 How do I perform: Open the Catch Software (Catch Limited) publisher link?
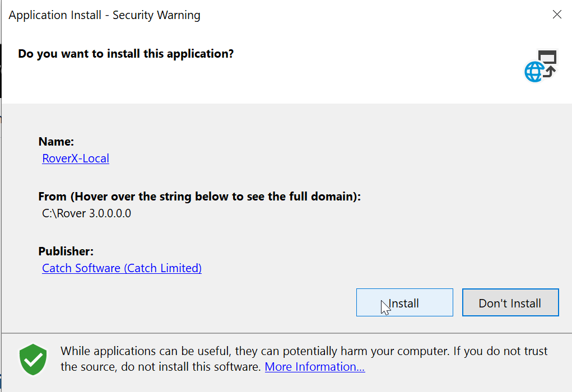click(122, 268)
